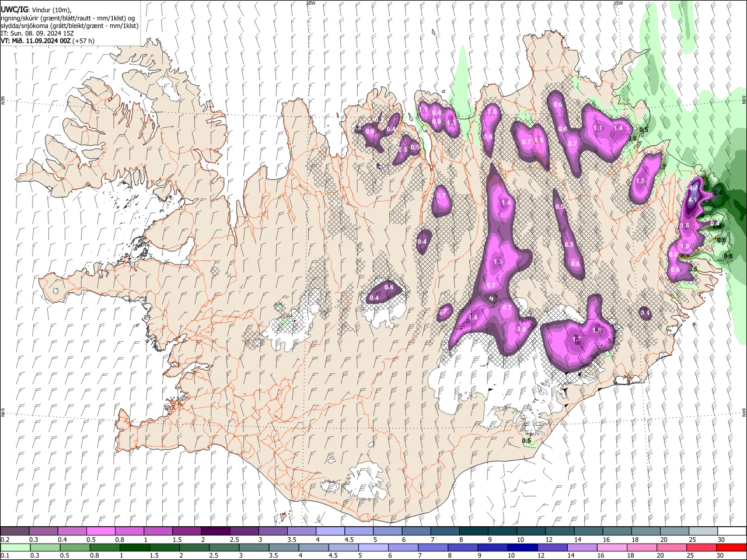Select the dark purple snow swatch starting at 2

pos(215,531)
